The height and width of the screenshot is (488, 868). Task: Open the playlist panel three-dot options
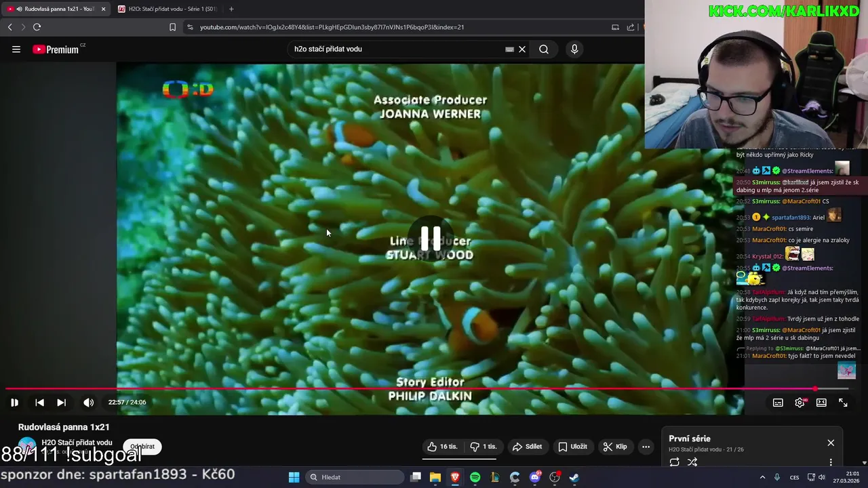831,462
